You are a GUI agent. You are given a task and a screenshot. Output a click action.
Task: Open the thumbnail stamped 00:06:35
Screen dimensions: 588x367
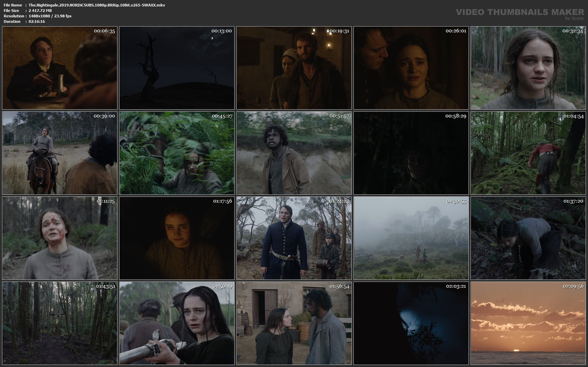(x=60, y=68)
